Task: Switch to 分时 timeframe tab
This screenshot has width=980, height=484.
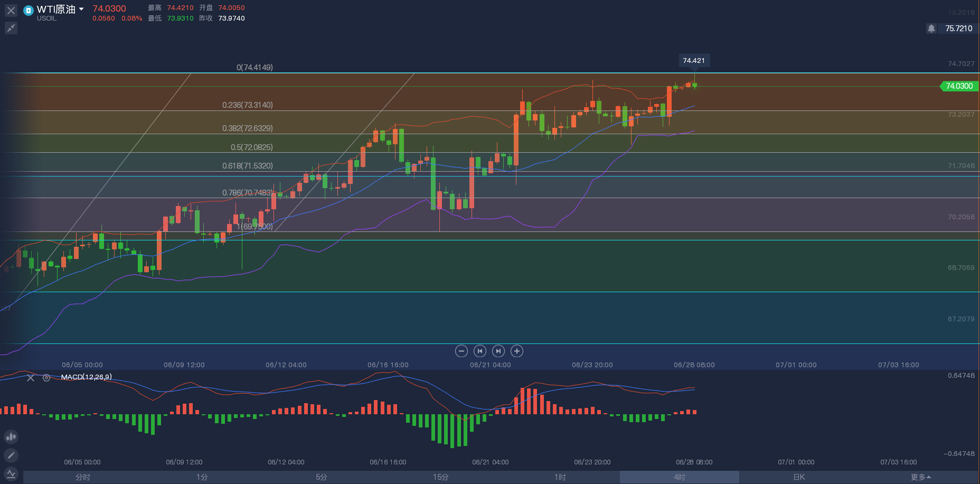Action: click(x=83, y=477)
